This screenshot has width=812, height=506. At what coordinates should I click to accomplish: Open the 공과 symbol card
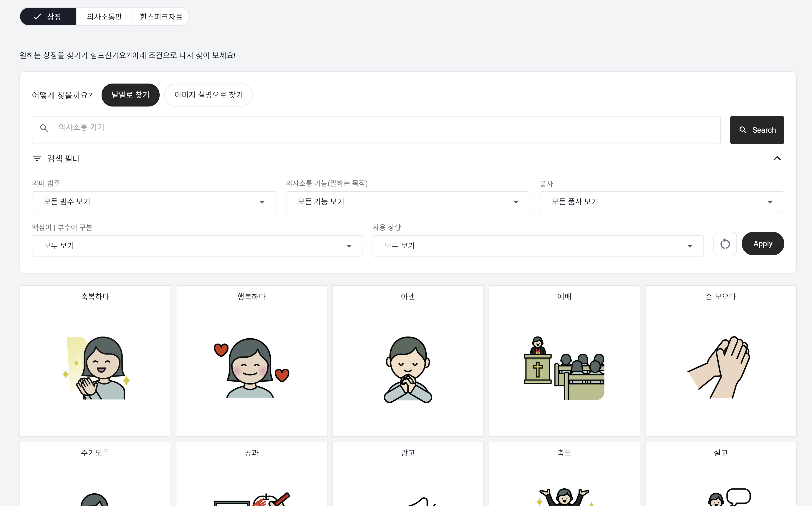coord(251,474)
